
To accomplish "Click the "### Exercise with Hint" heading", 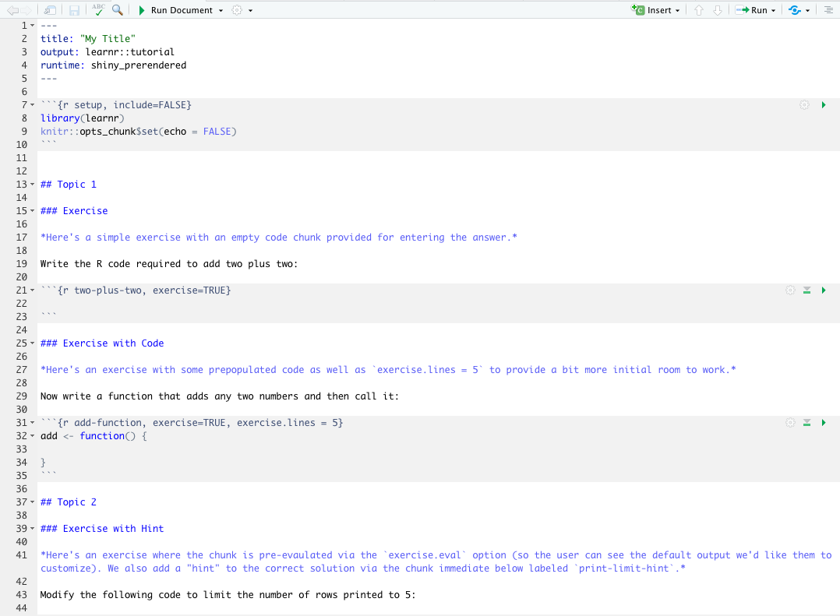I will pos(102,529).
